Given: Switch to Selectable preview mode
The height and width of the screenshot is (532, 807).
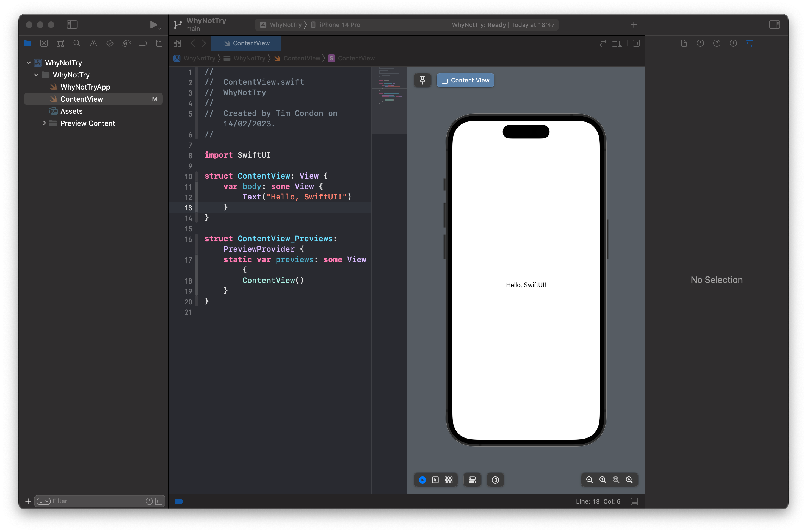Looking at the screenshot, I should (435, 480).
